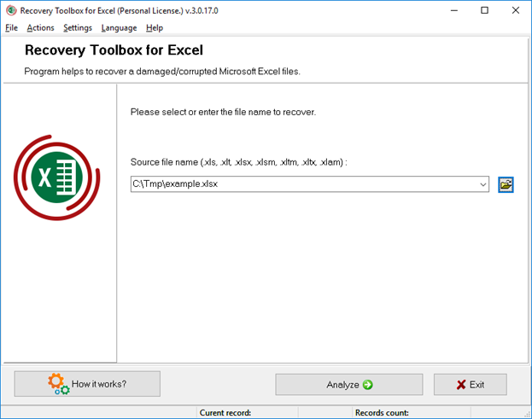This screenshot has height=419, width=532.
Task: Open the Language menu
Action: tap(119, 27)
